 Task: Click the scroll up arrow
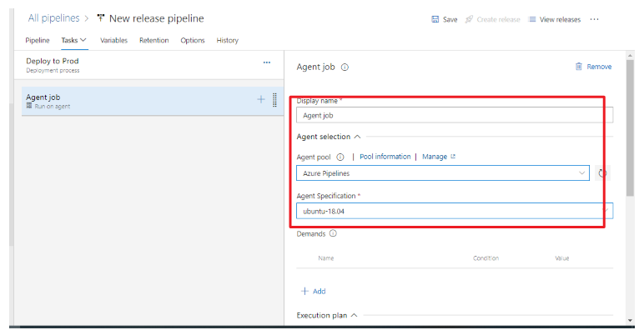(x=630, y=55)
